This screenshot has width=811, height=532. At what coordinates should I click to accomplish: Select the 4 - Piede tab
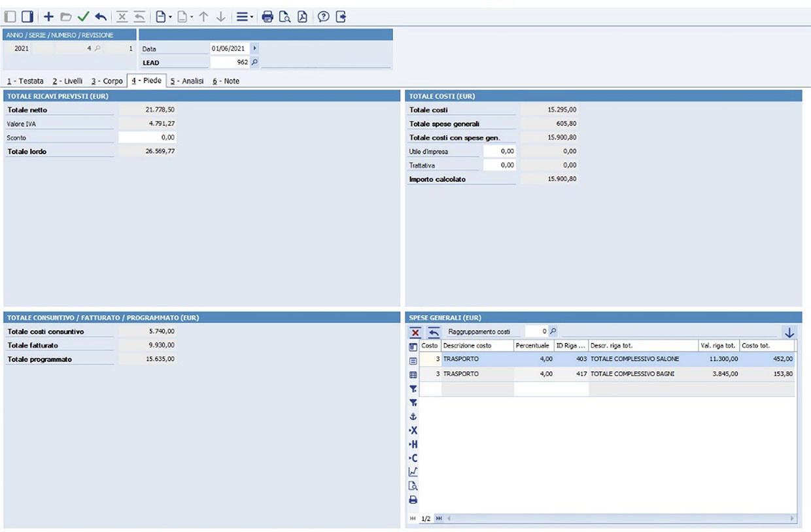click(x=147, y=80)
